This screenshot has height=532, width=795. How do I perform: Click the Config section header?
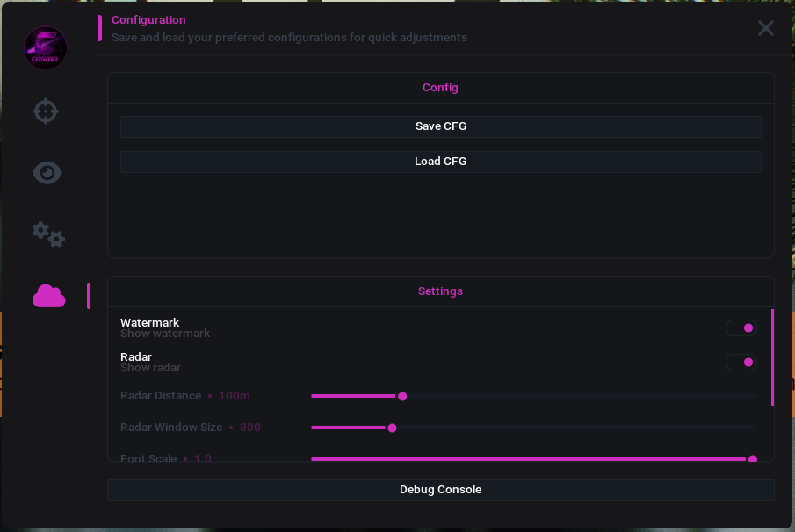tap(441, 88)
